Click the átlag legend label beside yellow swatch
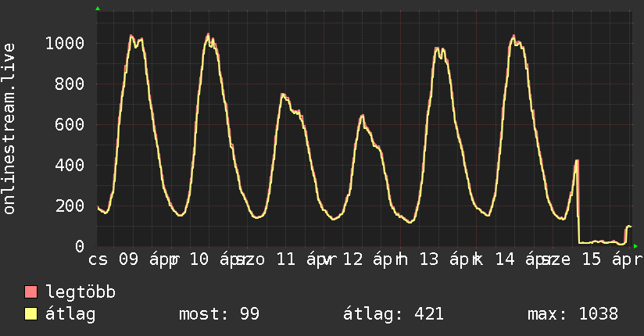Image resolution: width=644 pixels, height=336 pixels. pyautogui.click(x=70, y=315)
